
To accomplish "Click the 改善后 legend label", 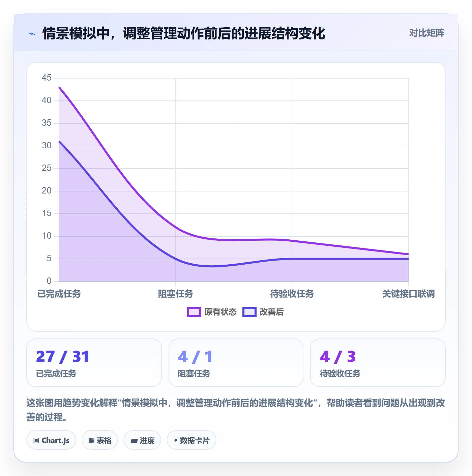I will pos(271,312).
